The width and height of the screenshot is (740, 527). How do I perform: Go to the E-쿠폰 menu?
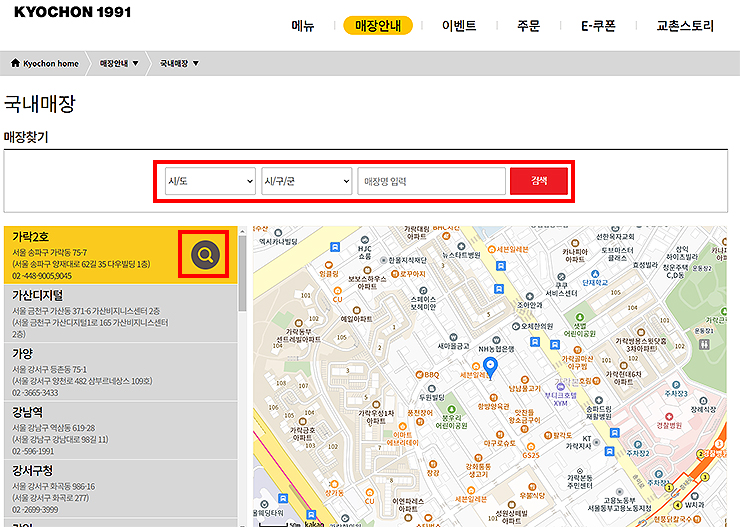(x=598, y=25)
